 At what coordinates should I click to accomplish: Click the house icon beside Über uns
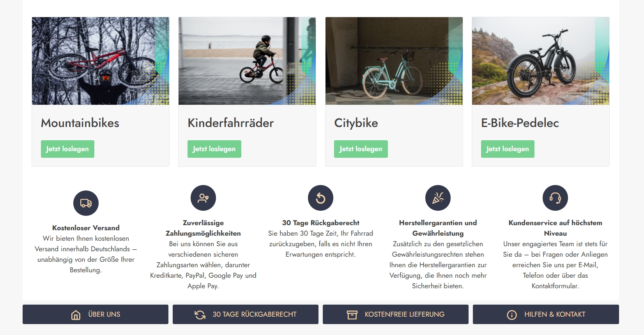pos(76,315)
